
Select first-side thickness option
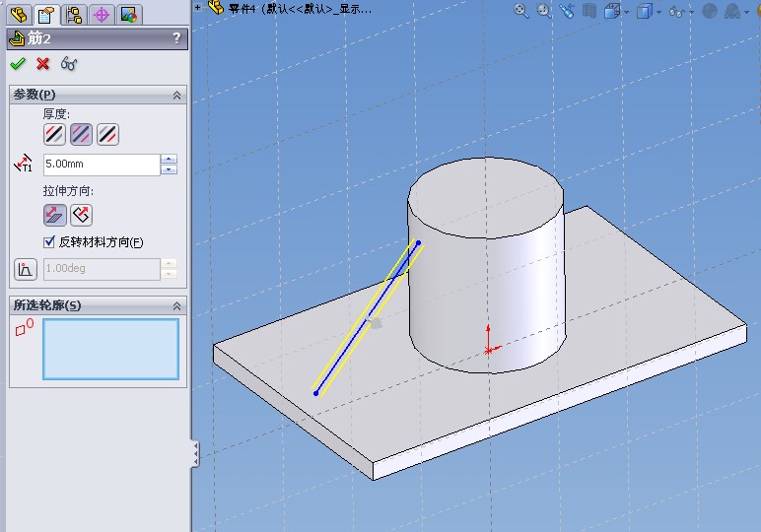tap(54, 134)
